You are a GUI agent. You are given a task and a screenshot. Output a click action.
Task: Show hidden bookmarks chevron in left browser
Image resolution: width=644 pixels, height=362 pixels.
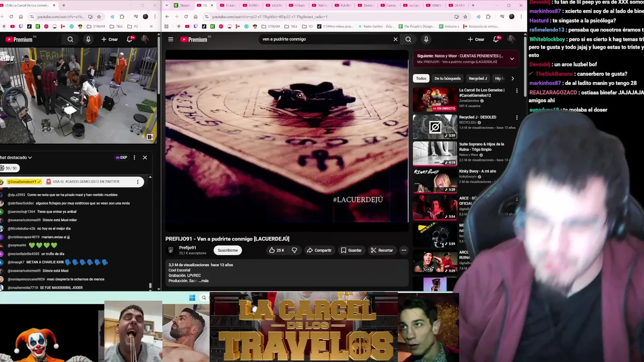151,26
